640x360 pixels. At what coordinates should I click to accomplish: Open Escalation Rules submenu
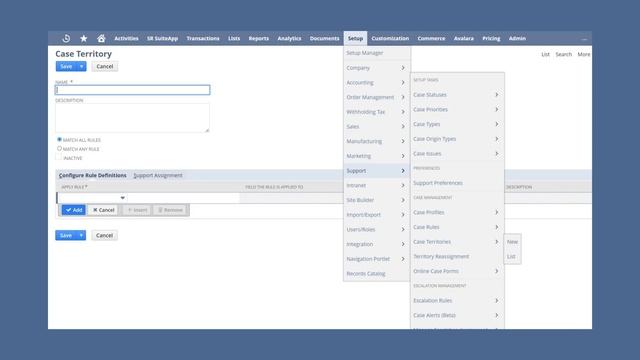[x=457, y=300]
